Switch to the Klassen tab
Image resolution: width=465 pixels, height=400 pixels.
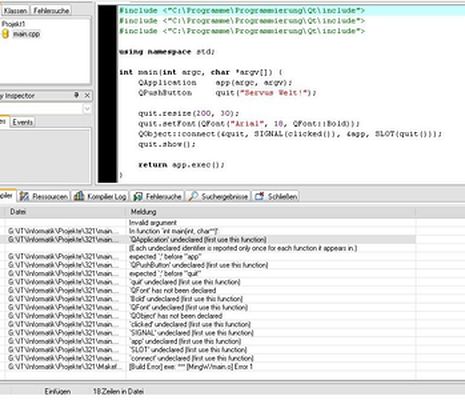click(x=15, y=11)
